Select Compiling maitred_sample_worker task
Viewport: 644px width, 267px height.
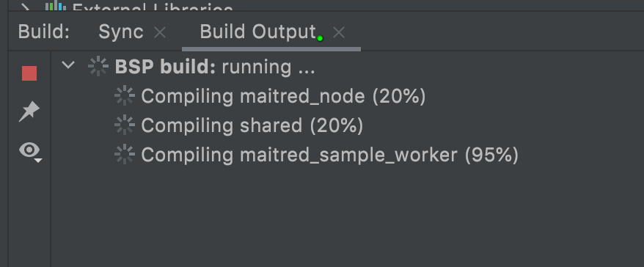[330, 156]
